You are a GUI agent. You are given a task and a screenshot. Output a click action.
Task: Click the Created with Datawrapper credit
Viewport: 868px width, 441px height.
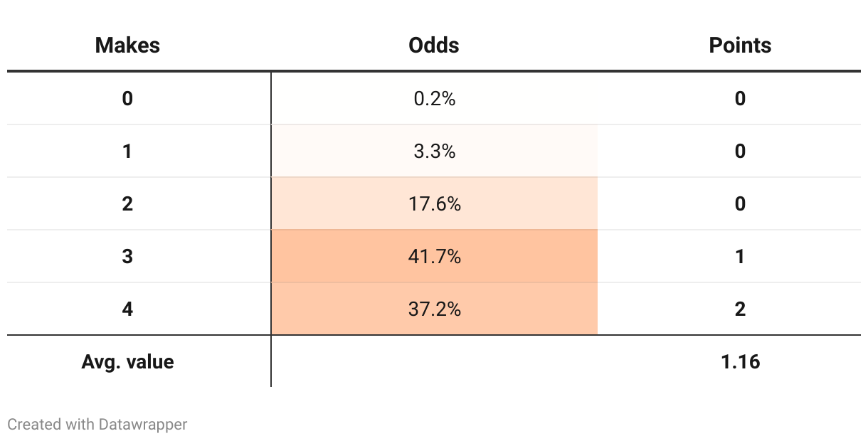(97, 425)
